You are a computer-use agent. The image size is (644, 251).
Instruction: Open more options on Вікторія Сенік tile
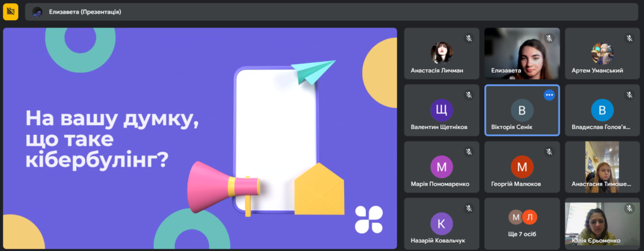point(549,95)
